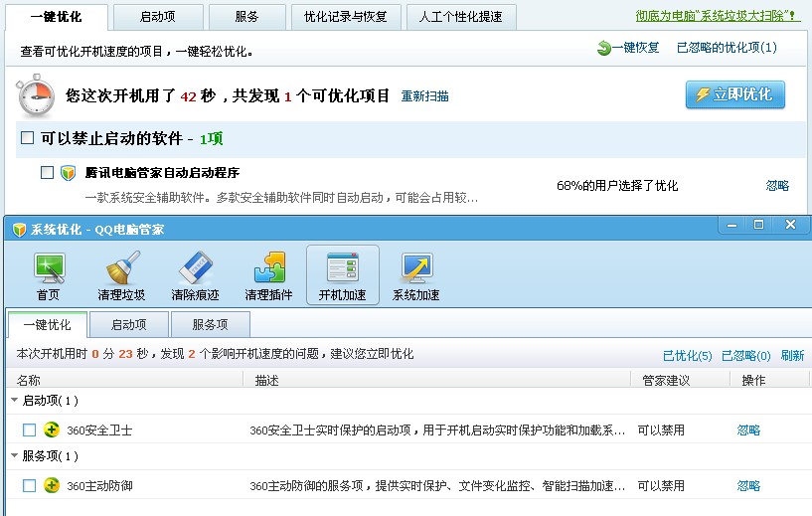Viewport: 812px width, 516px height.
Task: Select the 开机加速 toolbar icon
Action: (342, 275)
